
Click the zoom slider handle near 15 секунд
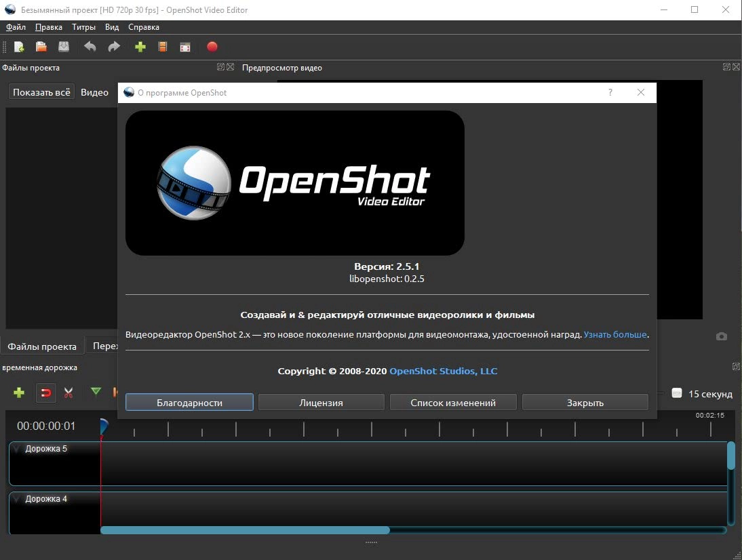[677, 393]
